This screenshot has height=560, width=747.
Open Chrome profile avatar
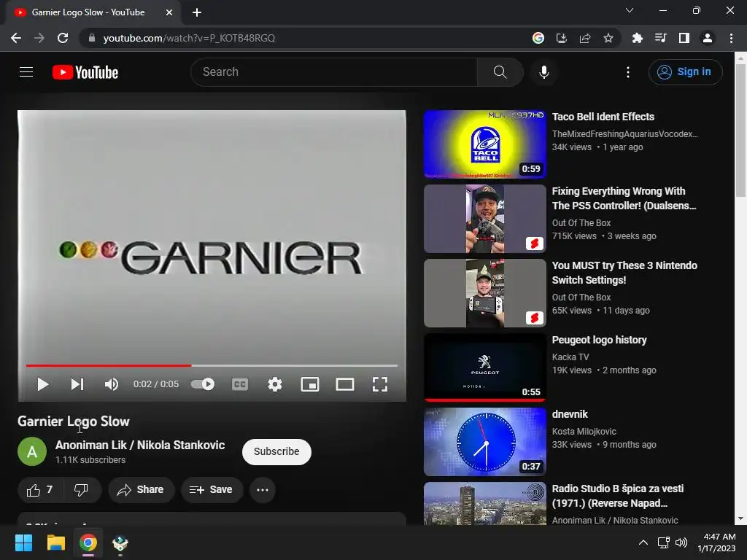click(x=707, y=38)
